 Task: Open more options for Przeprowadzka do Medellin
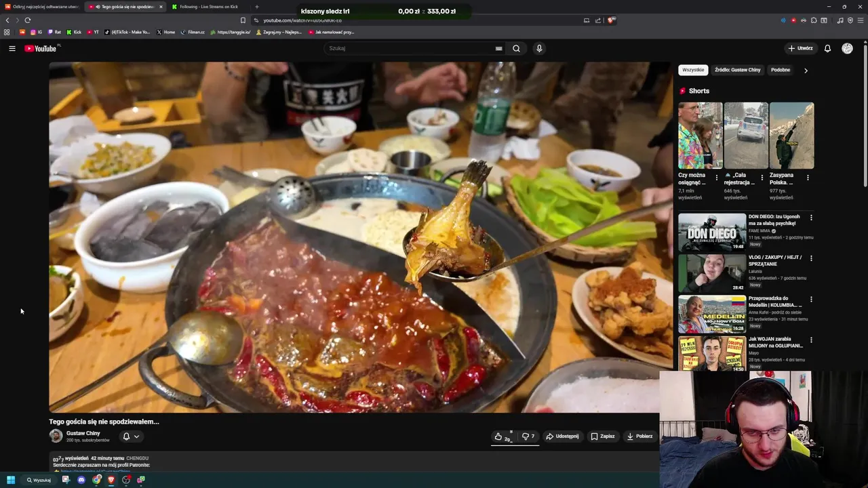(811, 299)
